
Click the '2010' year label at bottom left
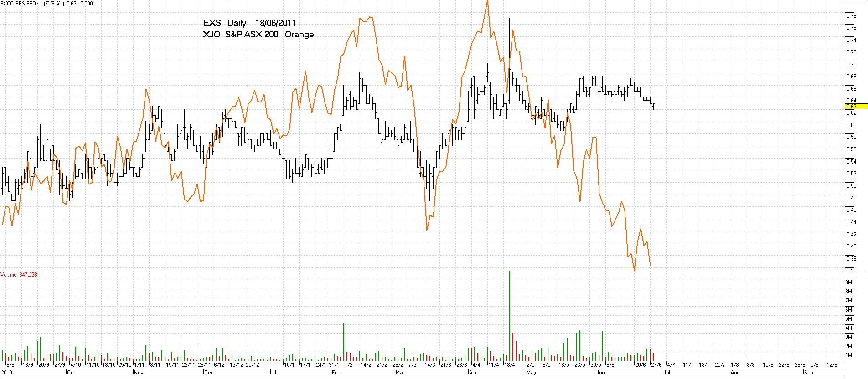[6, 373]
